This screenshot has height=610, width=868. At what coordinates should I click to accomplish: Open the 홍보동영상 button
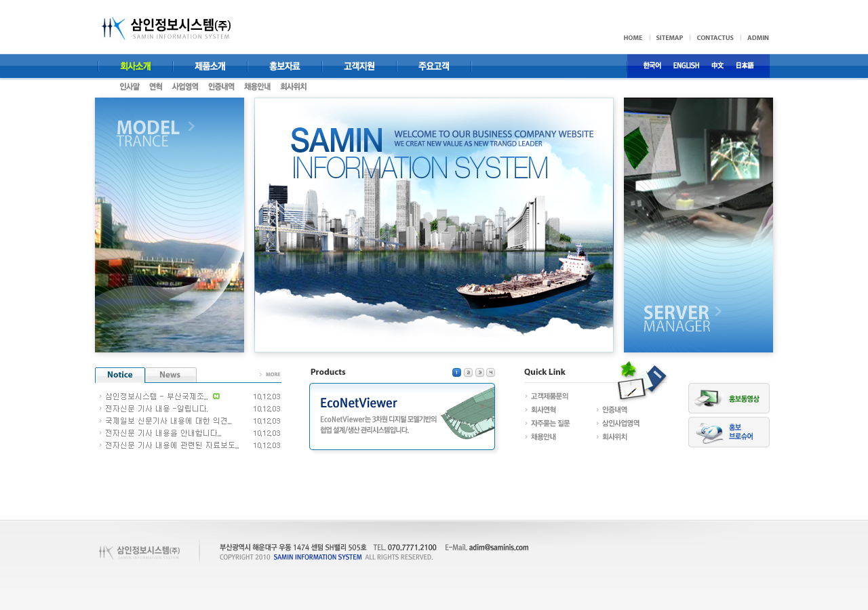(x=729, y=399)
